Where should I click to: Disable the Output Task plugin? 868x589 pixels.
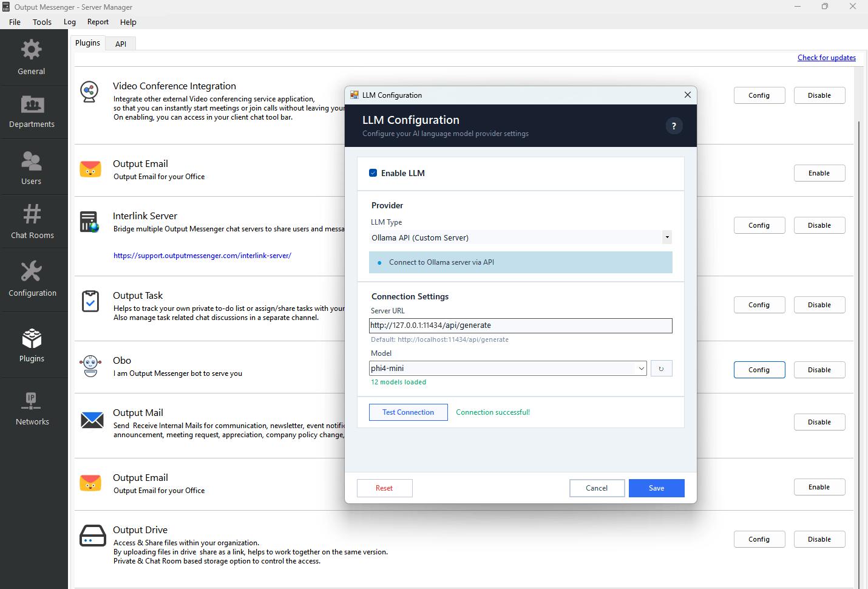click(x=819, y=305)
